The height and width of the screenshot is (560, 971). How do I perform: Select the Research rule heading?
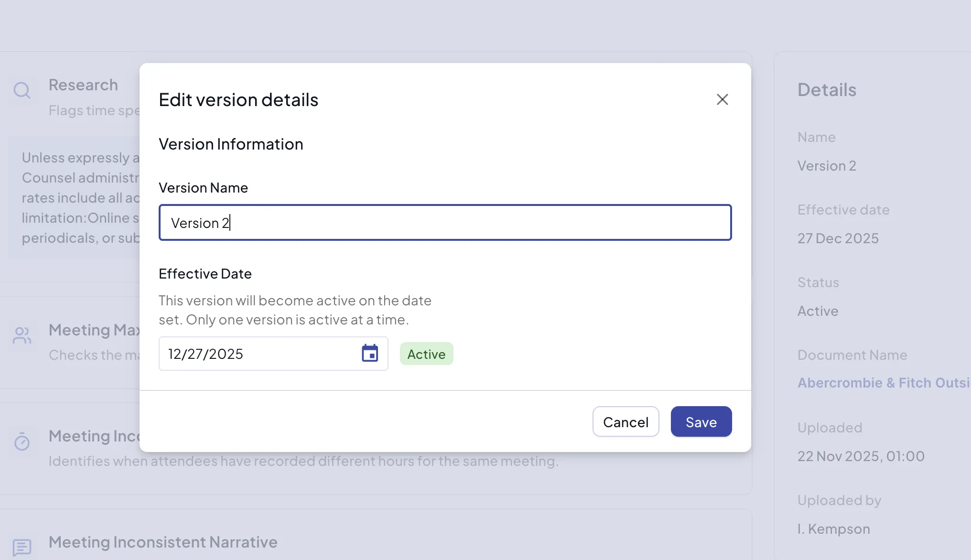(83, 85)
